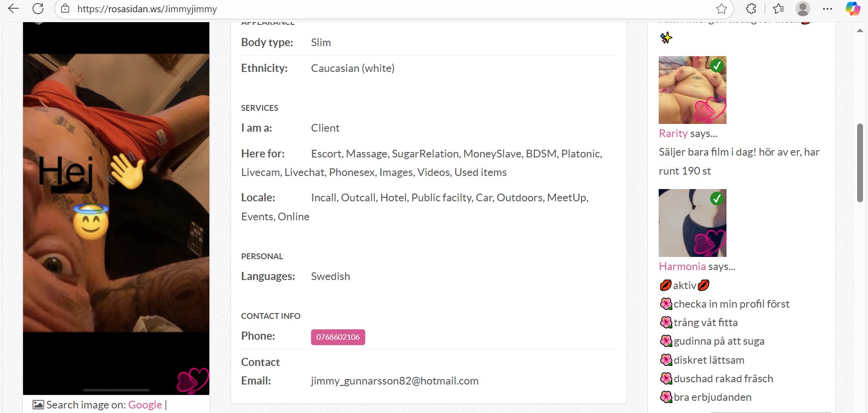868x413 pixels.
Task: Open Rarity's profile name link
Action: (x=673, y=133)
